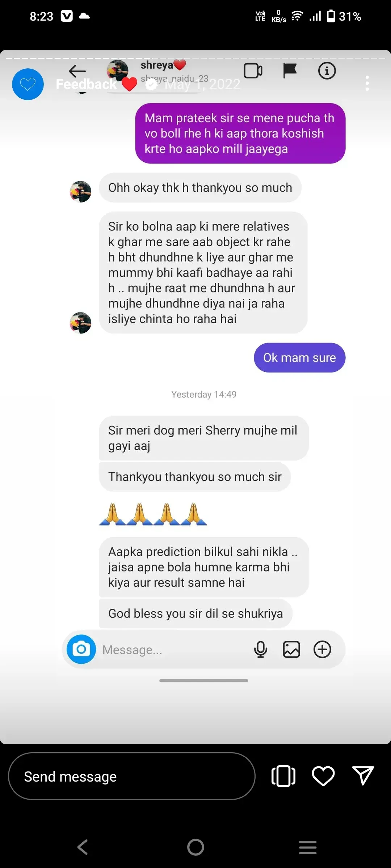Open the chat info icon
Screen dimensions: 391x868
point(327,71)
